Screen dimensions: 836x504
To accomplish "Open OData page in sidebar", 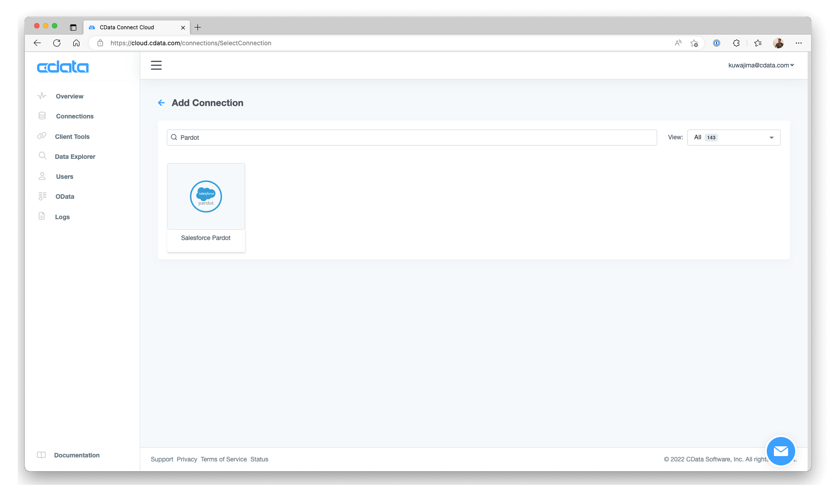I will pyautogui.click(x=65, y=197).
